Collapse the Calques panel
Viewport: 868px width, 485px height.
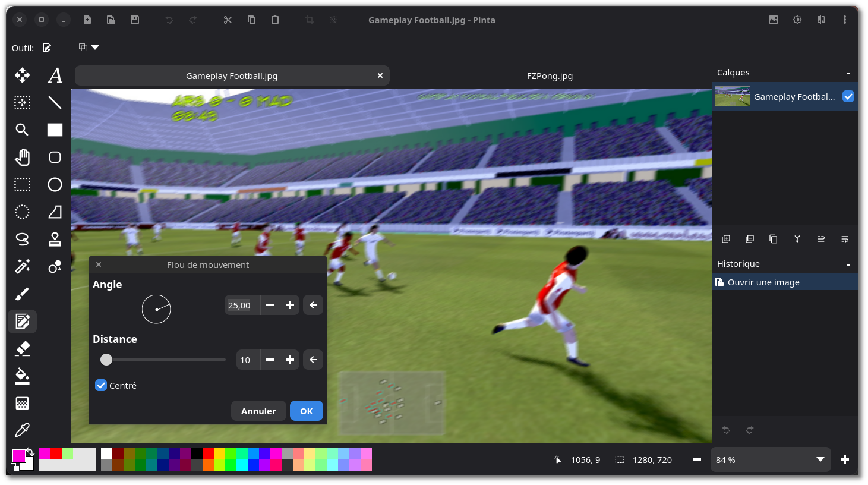(x=848, y=73)
